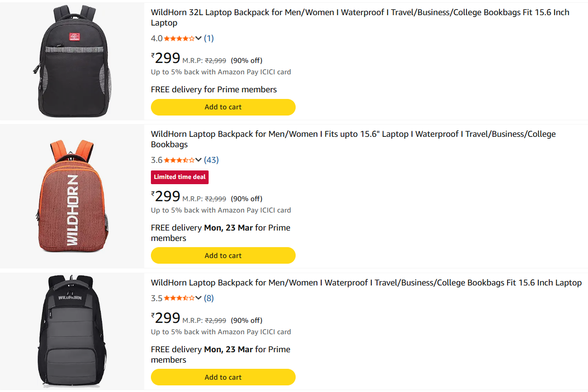
Task: Open the grey and black WildHorn backpack image
Action: coord(72,331)
